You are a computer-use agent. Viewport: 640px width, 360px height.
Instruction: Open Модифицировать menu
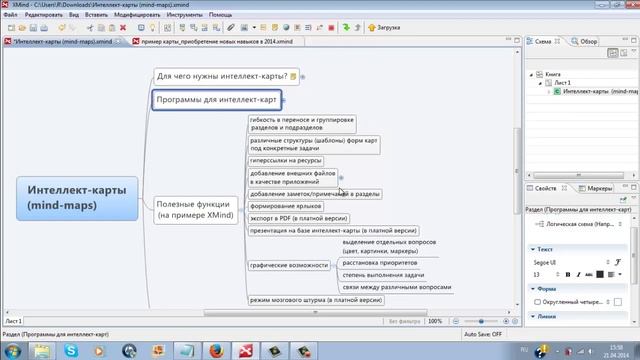[137, 15]
